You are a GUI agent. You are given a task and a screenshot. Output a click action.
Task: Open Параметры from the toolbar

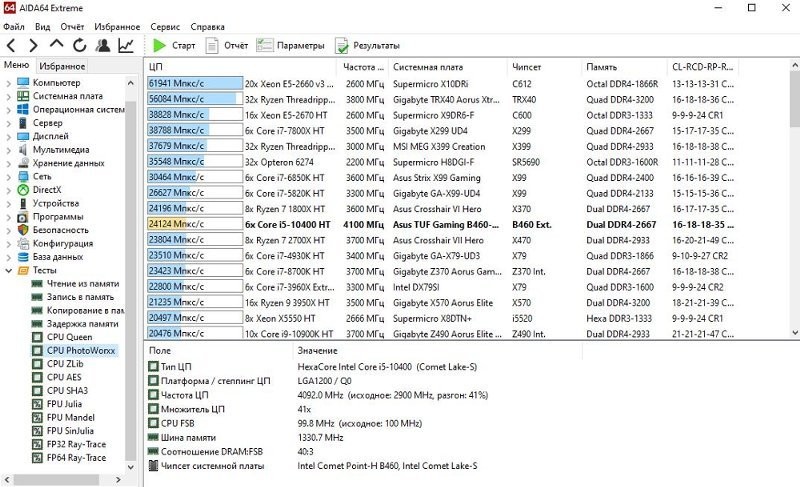pyautogui.click(x=290, y=45)
